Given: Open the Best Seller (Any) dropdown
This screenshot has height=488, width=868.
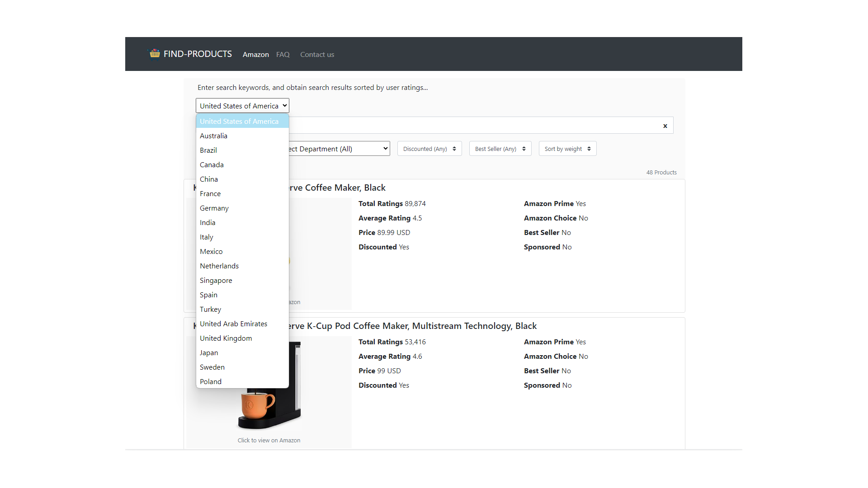Looking at the screenshot, I should (x=500, y=149).
